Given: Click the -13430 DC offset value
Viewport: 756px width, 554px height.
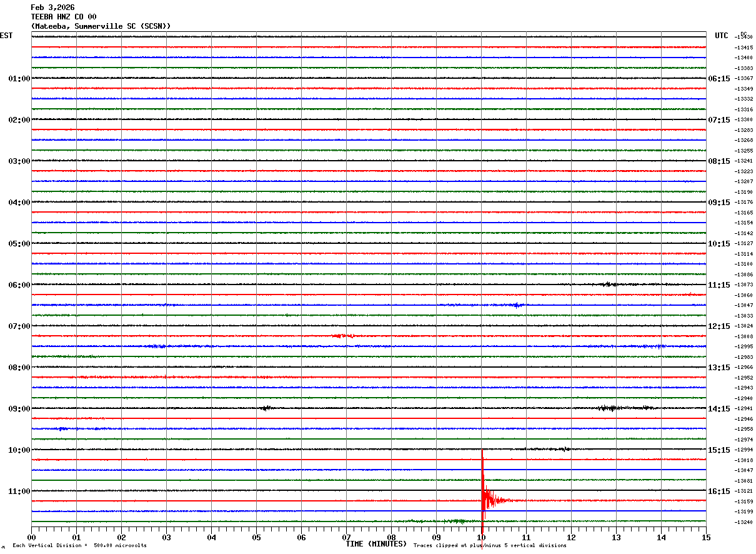Looking at the screenshot, I should 744,38.
